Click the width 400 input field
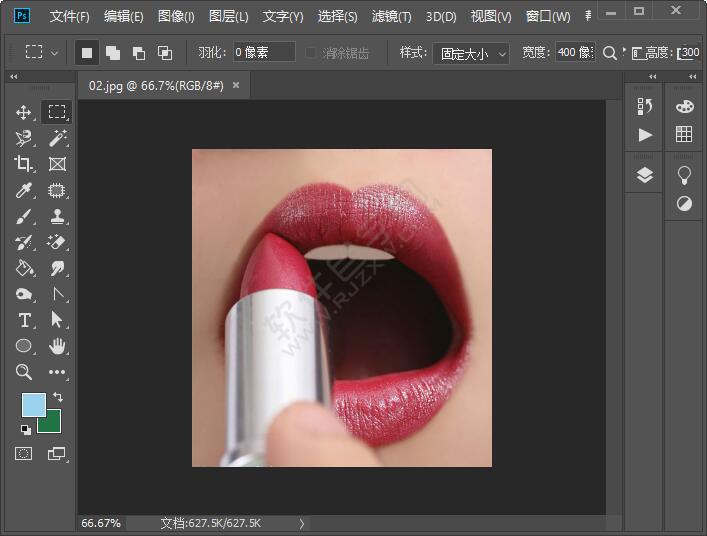The height and width of the screenshot is (536, 707). pyautogui.click(x=575, y=52)
